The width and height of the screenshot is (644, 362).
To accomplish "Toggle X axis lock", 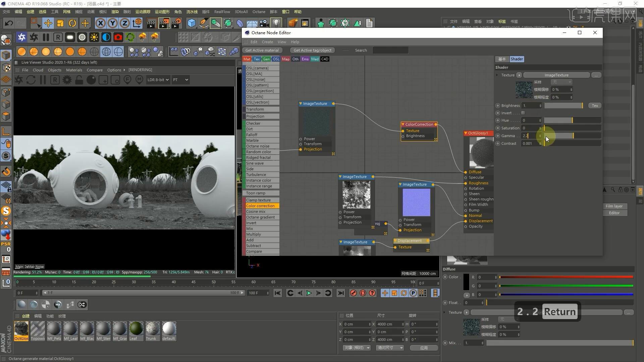I will coord(100,23).
